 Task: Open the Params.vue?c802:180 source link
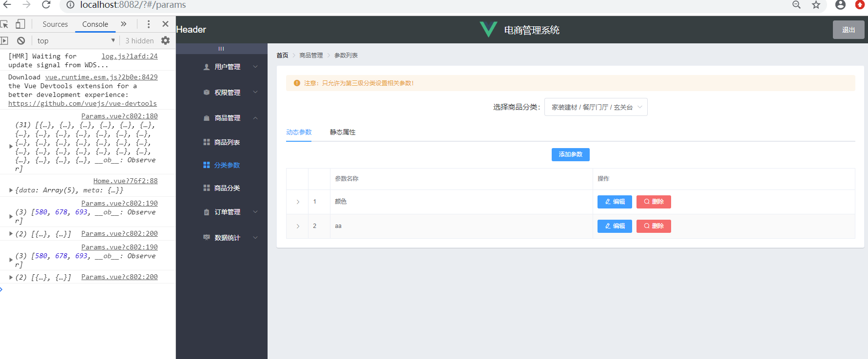[119, 116]
